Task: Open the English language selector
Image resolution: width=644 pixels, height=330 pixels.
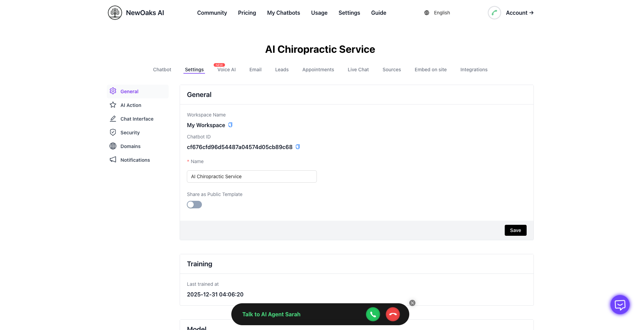Action: point(437,13)
